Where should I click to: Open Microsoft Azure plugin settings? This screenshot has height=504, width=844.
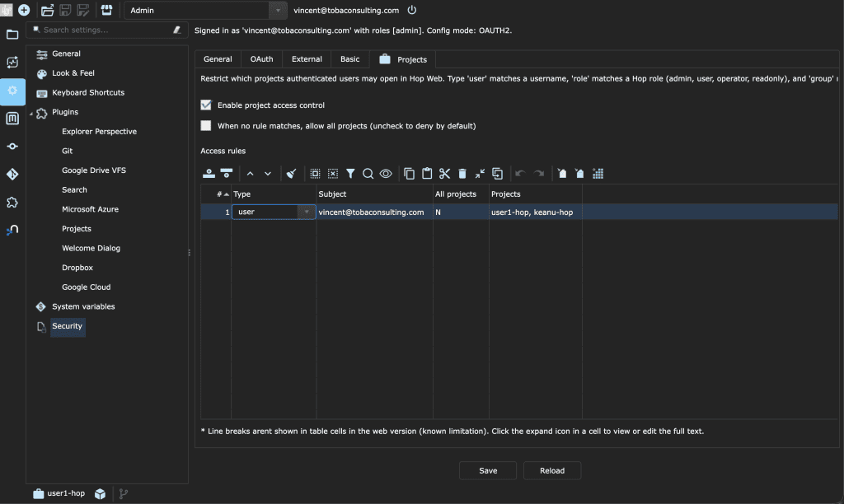point(90,209)
